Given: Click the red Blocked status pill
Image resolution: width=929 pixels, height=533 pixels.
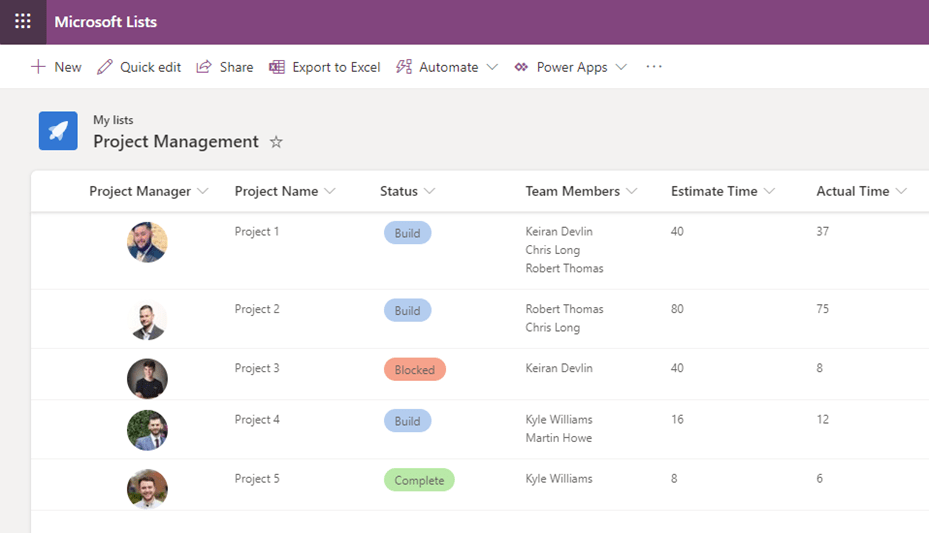Looking at the screenshot, I should pos(414,370).
